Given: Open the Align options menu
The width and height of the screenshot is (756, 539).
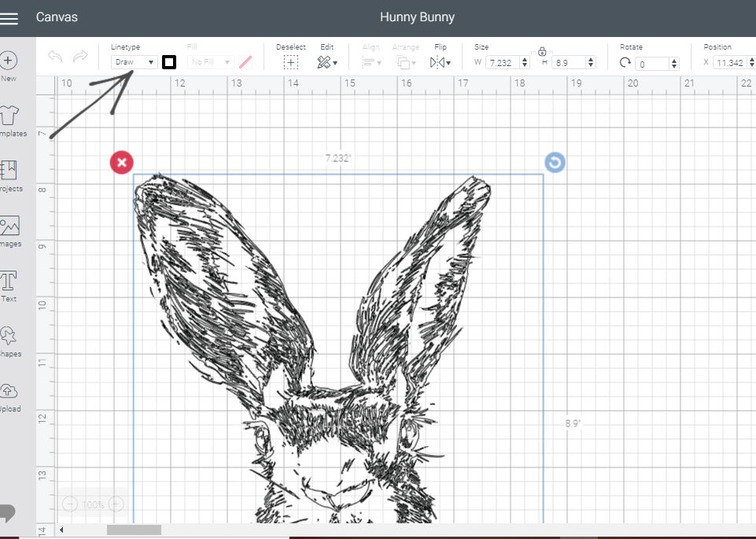Looking at the screenshot, I should pos(371,62).
